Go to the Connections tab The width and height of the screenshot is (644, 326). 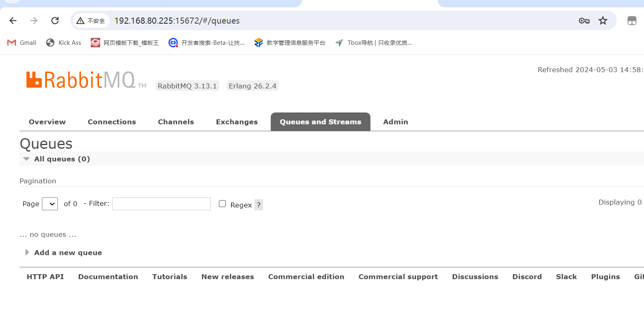112,122
